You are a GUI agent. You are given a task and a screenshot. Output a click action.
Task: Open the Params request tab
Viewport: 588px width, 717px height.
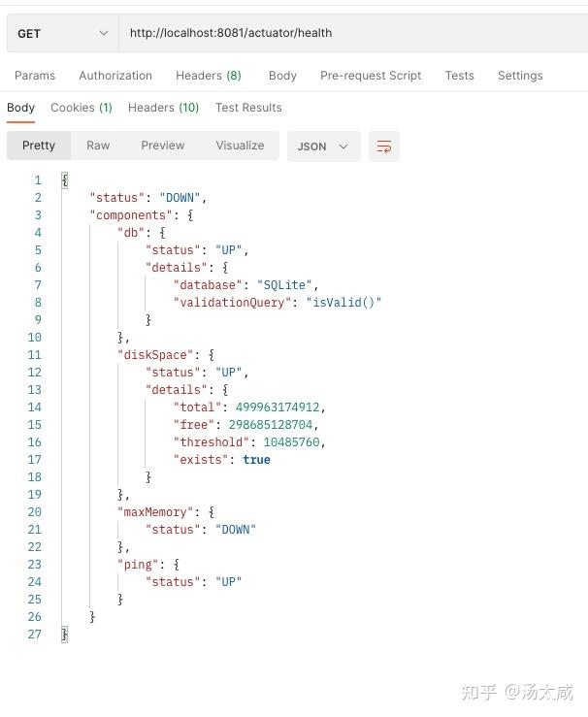tap(35, 76)
